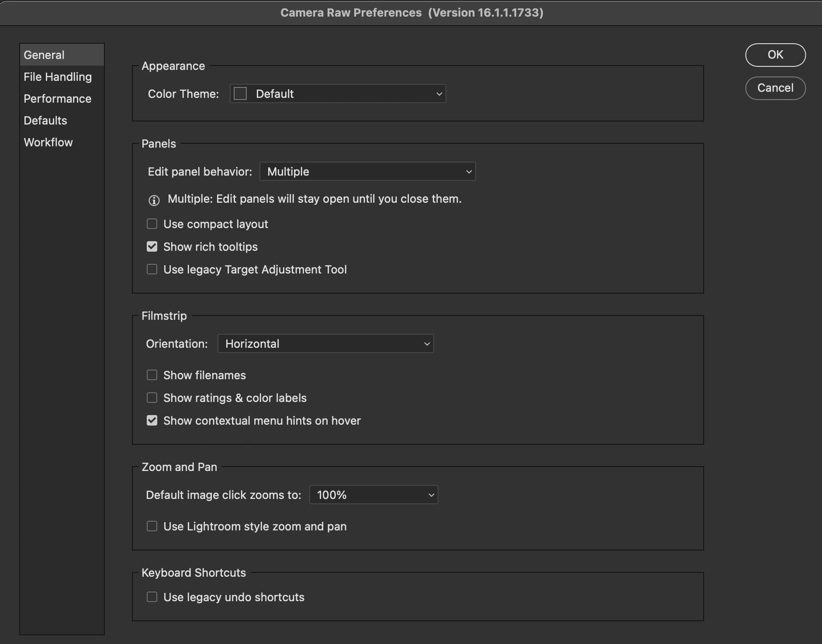Enable Use Lightroom style zoom and pan
The width and height of the screenshot is (822, 644).
point(152,526)
